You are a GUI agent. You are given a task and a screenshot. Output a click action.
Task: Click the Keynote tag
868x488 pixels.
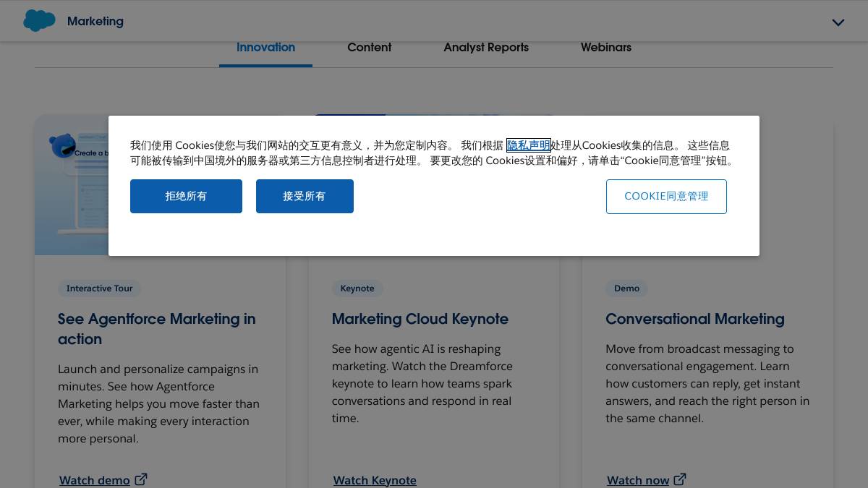tap(357, 288)
